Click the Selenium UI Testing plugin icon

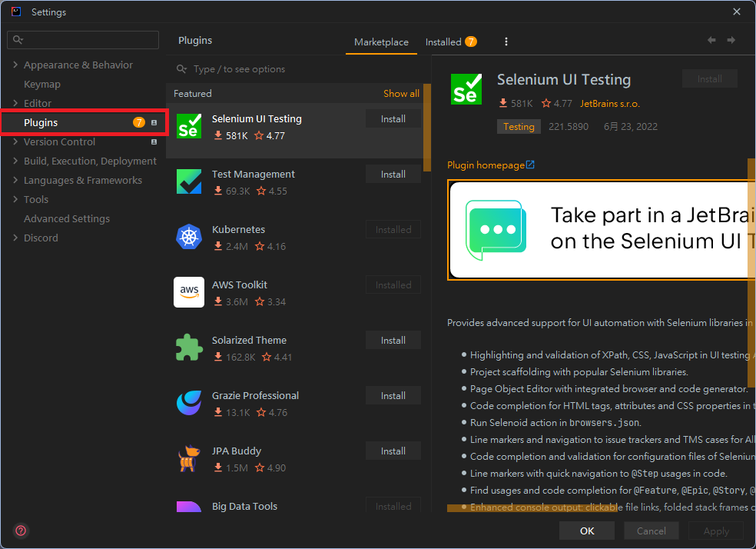coord(189,126)
